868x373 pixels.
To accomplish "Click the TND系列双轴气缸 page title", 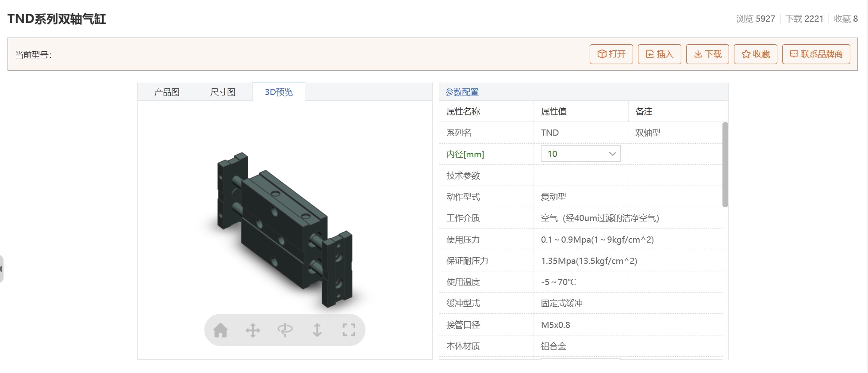I will [57, 19].
